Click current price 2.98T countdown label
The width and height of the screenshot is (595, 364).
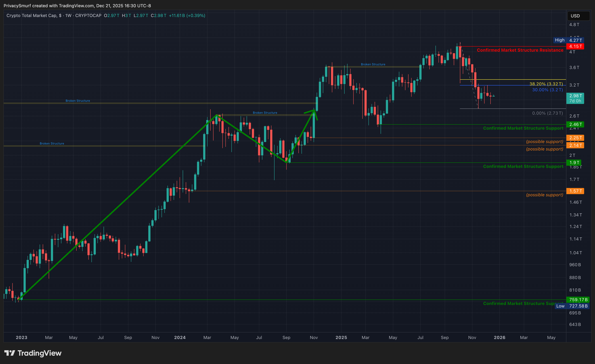575,98
